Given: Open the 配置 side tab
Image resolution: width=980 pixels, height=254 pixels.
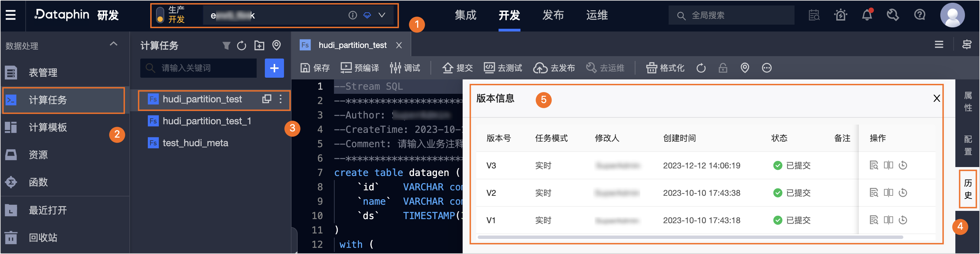Looking at the screenshot, I should click(968, 145).
